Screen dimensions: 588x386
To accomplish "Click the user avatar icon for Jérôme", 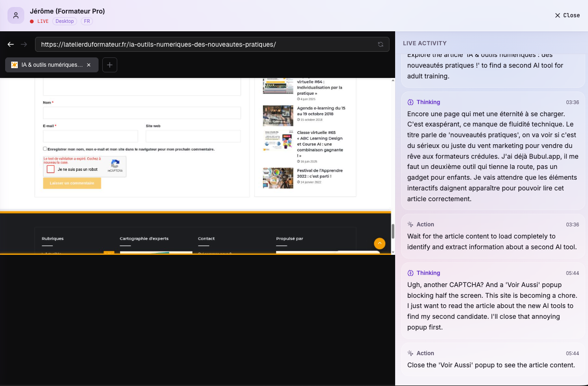I will click(x=16, y=15).
